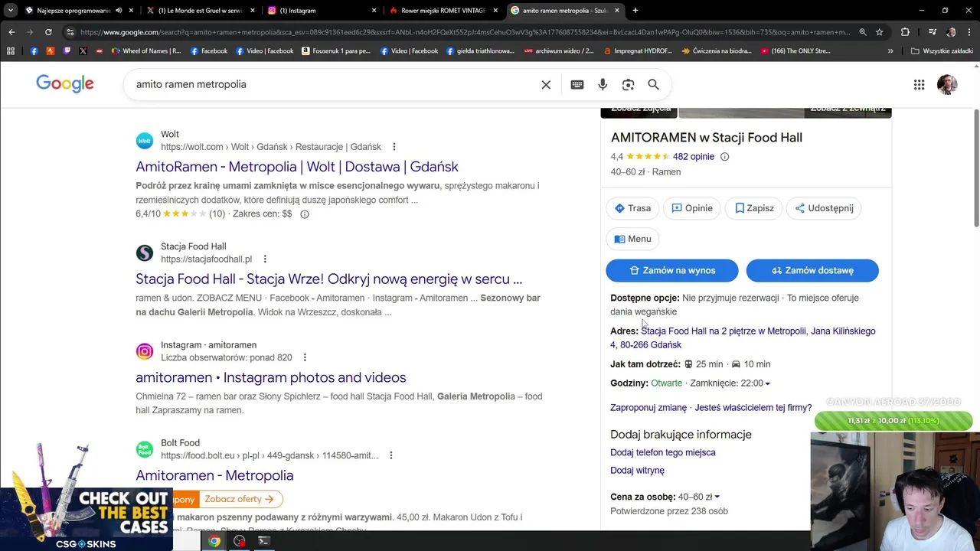Open amitoramen Instagram photos and videos result
This screenshot has width=980, height=551.
pyautogui.click(x=271, y=377)
